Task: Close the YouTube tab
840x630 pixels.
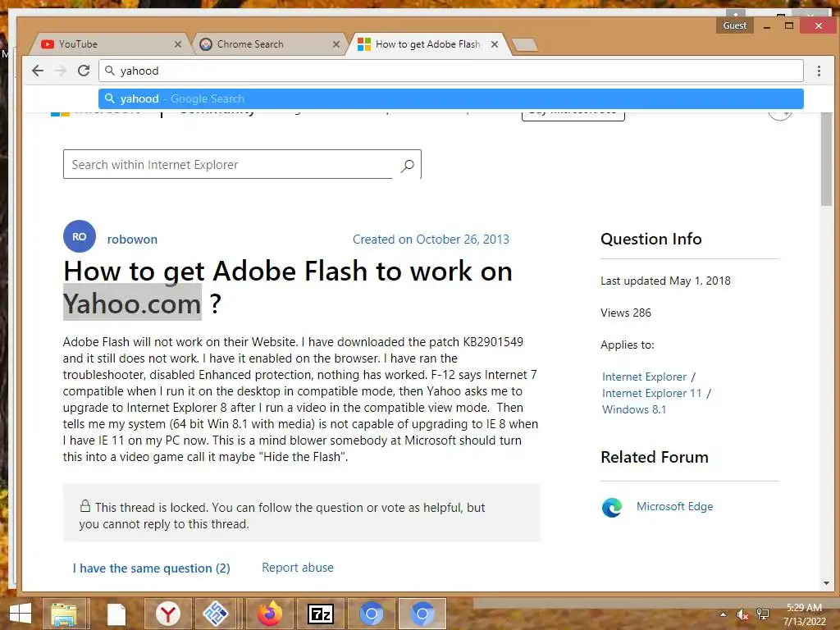Action: tap(178, 44)
